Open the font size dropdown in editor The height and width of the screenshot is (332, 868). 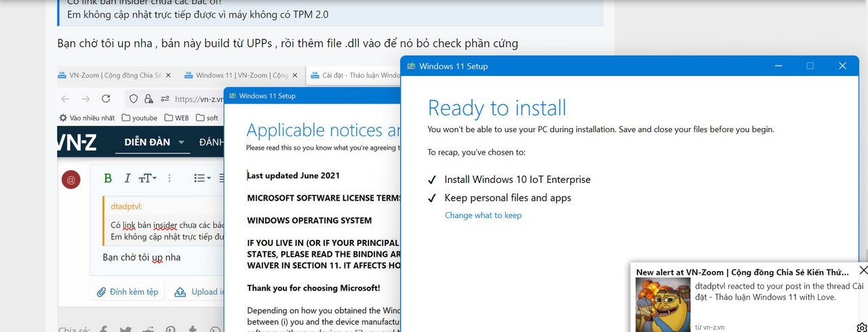click(x=148, y=178)
